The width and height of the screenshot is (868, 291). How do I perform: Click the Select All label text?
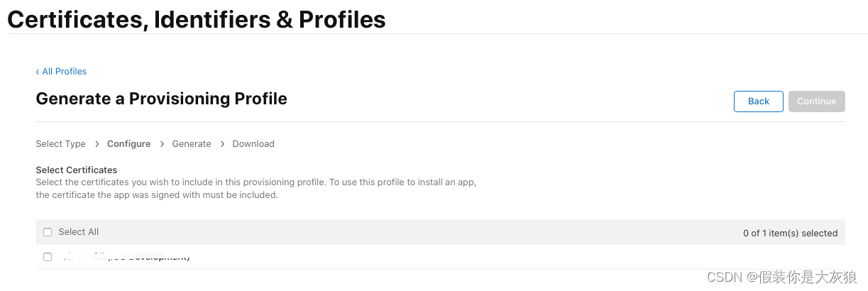coord(78,232)
